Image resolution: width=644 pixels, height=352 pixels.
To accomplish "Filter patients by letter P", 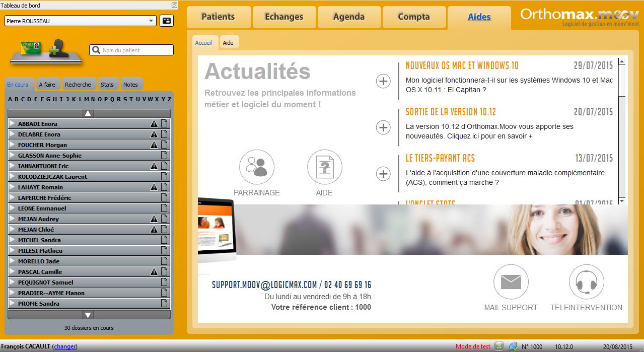I will pyautogui.click(x=106, y=99).
